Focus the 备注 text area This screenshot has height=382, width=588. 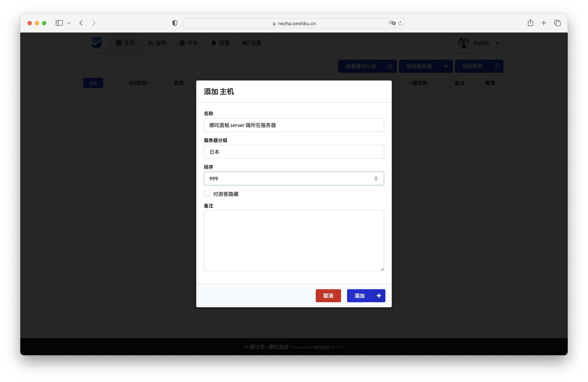tap(294, 241)
